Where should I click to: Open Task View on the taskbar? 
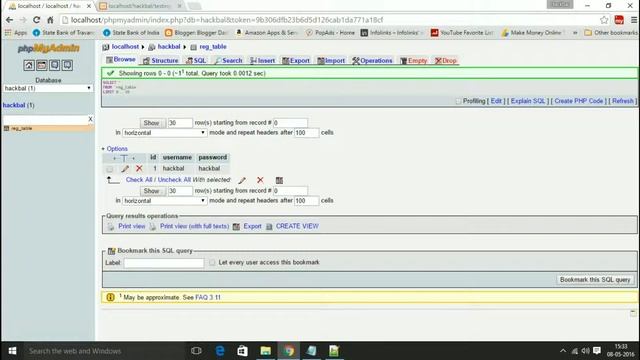[x=196, y=351]
